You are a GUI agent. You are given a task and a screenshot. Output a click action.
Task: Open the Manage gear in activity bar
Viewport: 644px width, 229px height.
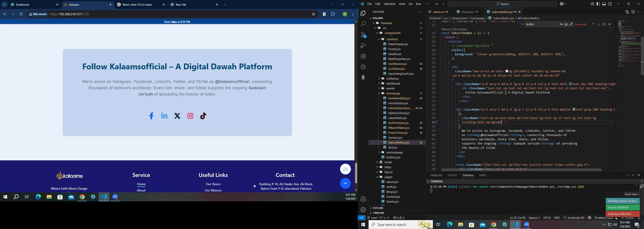(x=363, y=210)
